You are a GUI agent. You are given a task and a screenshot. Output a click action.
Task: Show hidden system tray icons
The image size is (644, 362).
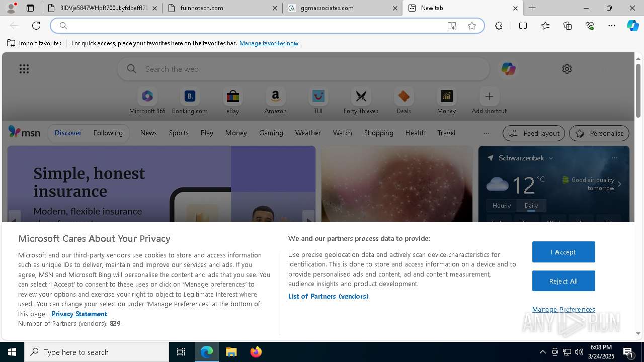[x=542, y=352]
